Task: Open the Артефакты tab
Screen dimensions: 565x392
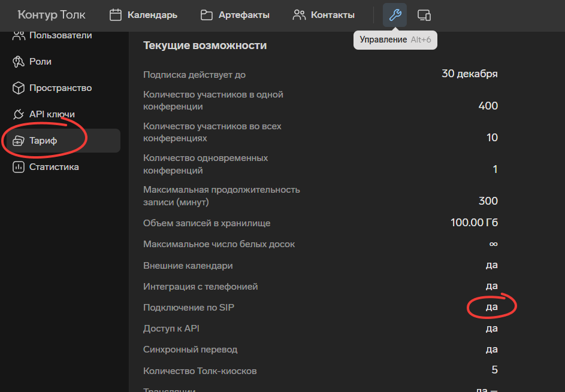Action: (235, 15)
